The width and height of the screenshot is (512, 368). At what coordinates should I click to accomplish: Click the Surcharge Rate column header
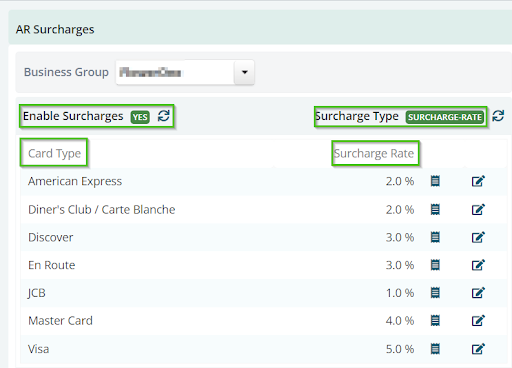[374, 153]
